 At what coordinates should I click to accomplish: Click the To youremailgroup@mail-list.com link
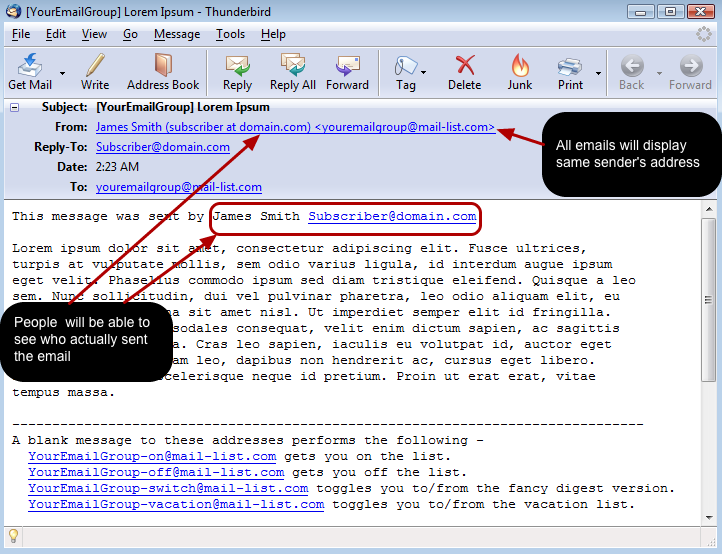[179, 187]
